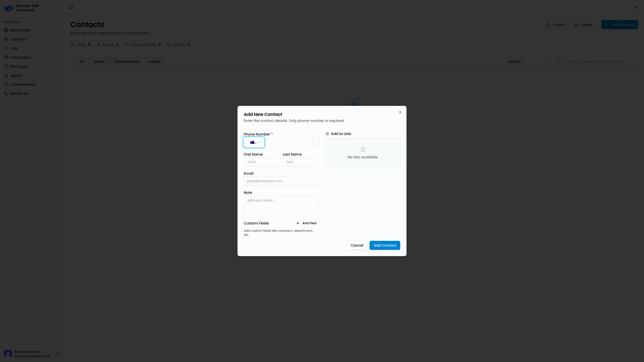Click the Sender IDs phone icon
This screenshot has height=362, width=644.
pos(6,94)
